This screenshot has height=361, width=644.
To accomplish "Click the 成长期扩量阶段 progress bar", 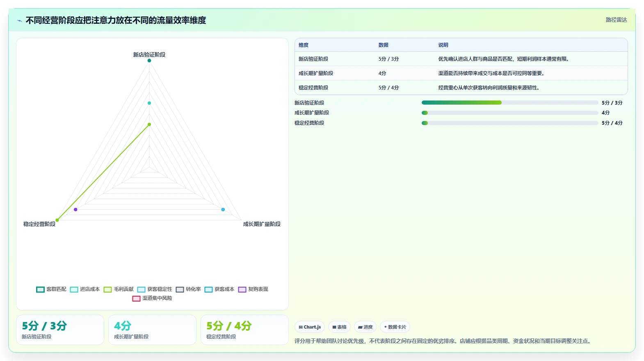I will (510, 113).
